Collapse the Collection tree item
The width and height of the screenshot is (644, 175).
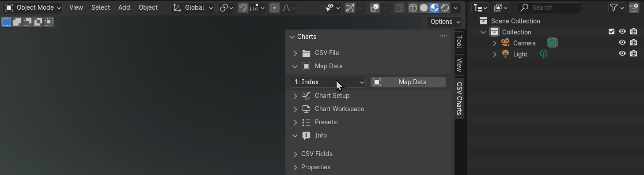(484, 32)
